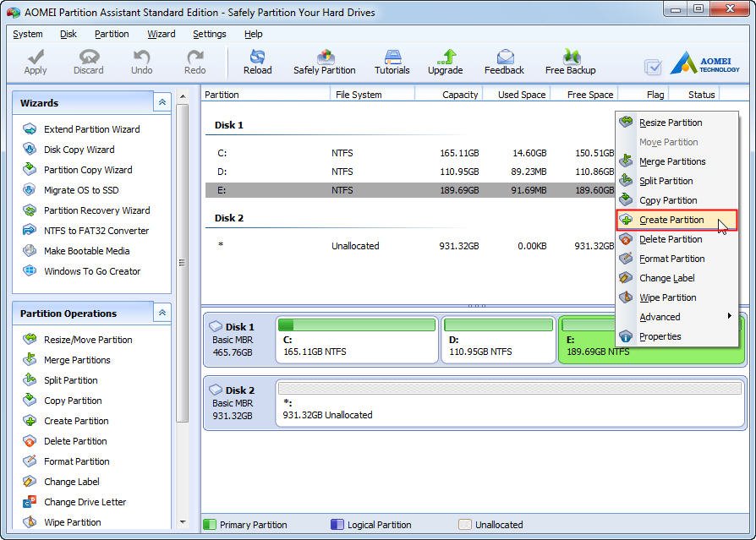Select Delete Partition in the context menu
This screenshot has width=756, height=540.
[x=677, y=239]
